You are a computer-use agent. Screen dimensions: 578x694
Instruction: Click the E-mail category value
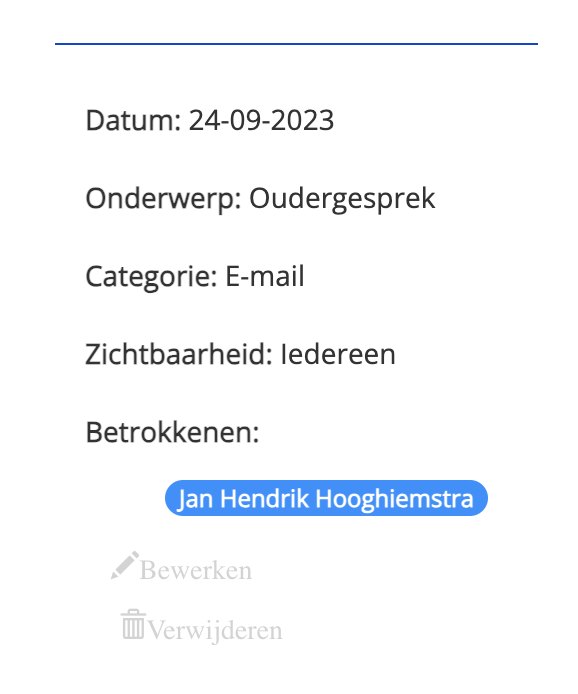pyautogui.click(x=265, y=276)
